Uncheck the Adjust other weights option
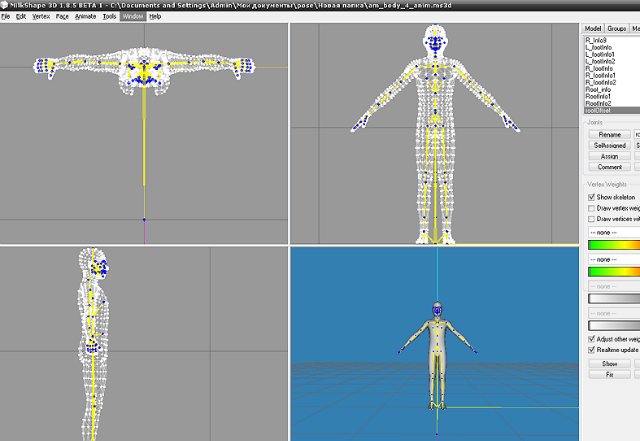The width and height of the screenshot is (640, 441). [x=590, y=341]
